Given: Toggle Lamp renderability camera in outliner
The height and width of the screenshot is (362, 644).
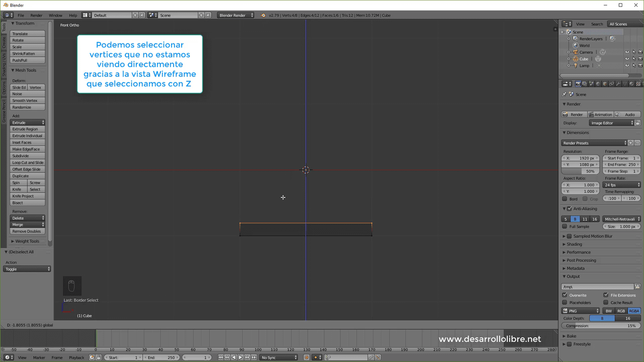Looking at the screenshot, I should tap(640, 66).
